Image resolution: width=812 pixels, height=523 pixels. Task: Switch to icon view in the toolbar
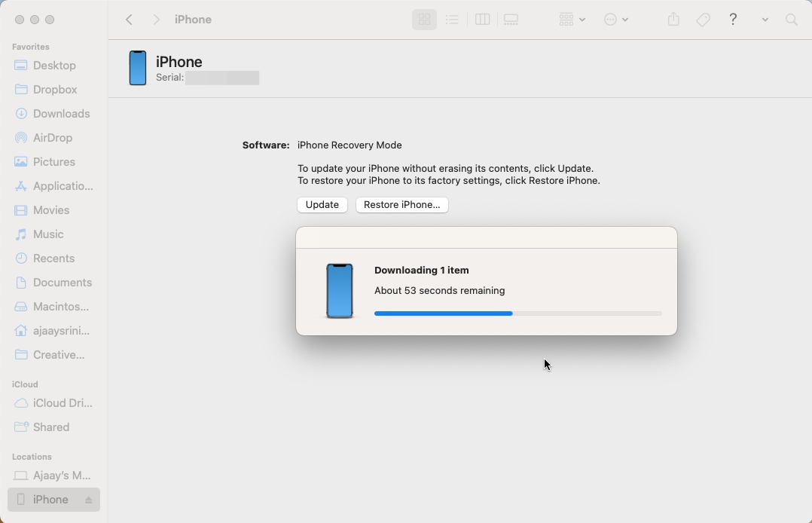pos(424,20)
